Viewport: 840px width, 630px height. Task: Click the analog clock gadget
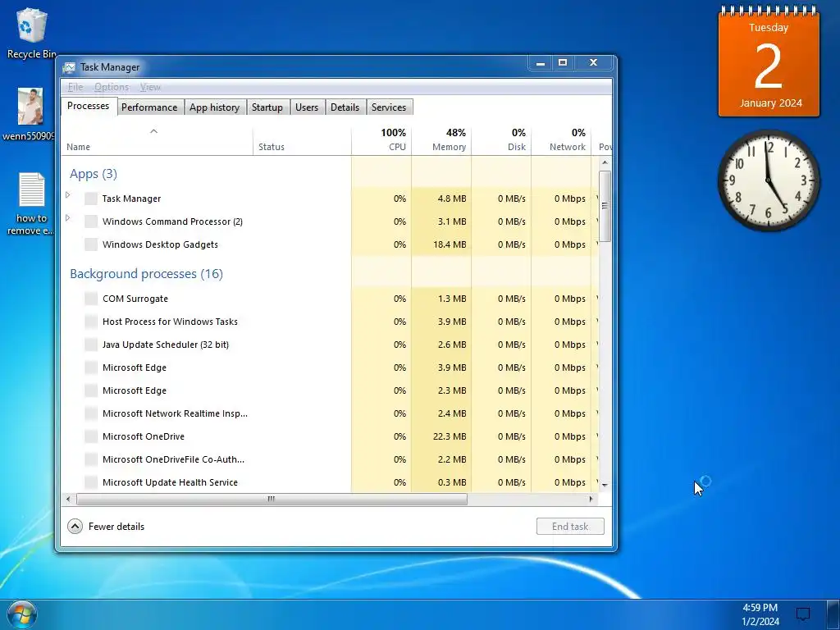pyautogui.click(x=769, y=180)
